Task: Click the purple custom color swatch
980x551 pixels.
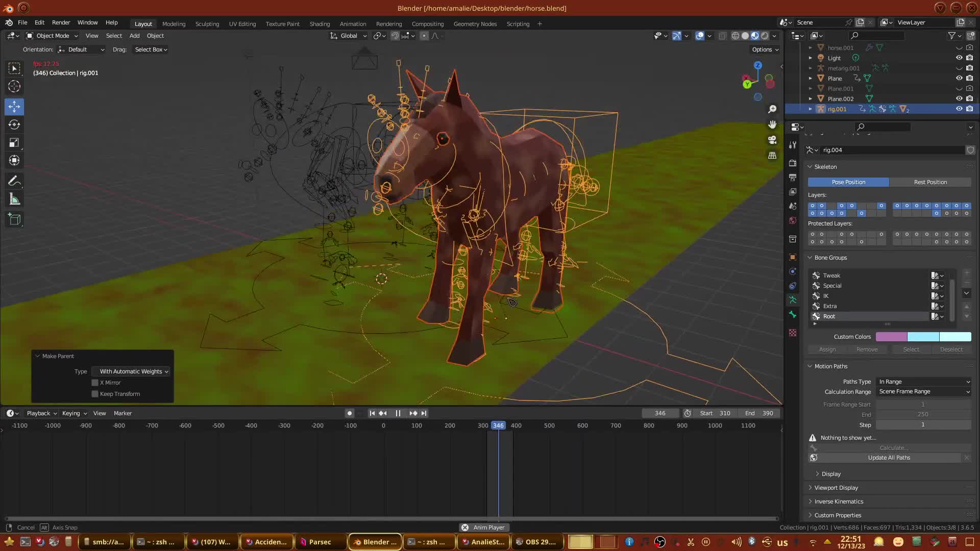Action: (891, 337)
